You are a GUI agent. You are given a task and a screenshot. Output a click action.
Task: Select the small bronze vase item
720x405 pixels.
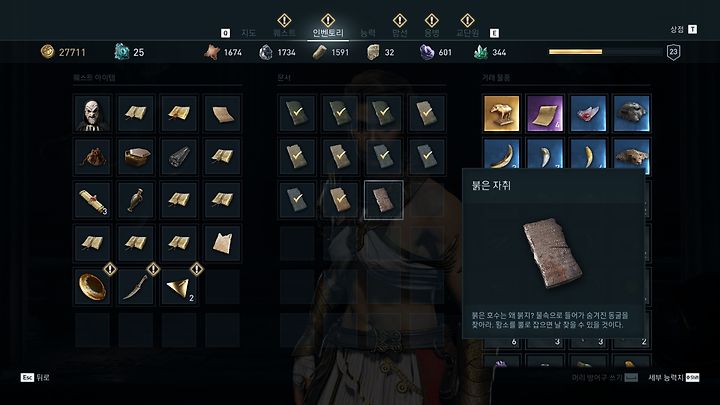(x=135, y=200)
